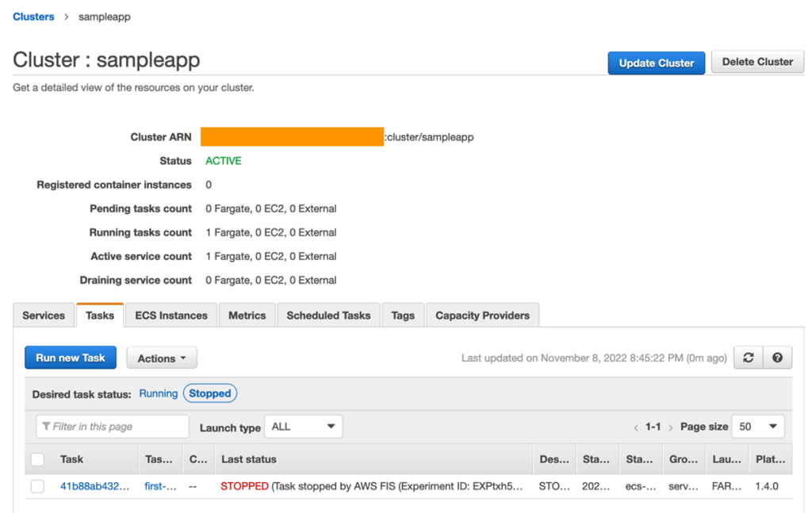Click Run new Task
812x513 pixels.
(x=70, y=357)
